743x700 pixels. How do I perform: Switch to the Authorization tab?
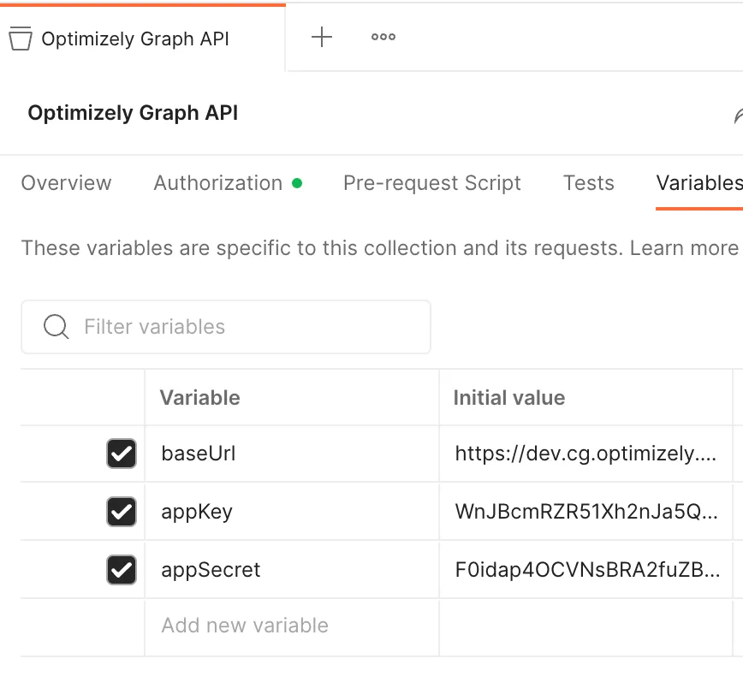228,183
